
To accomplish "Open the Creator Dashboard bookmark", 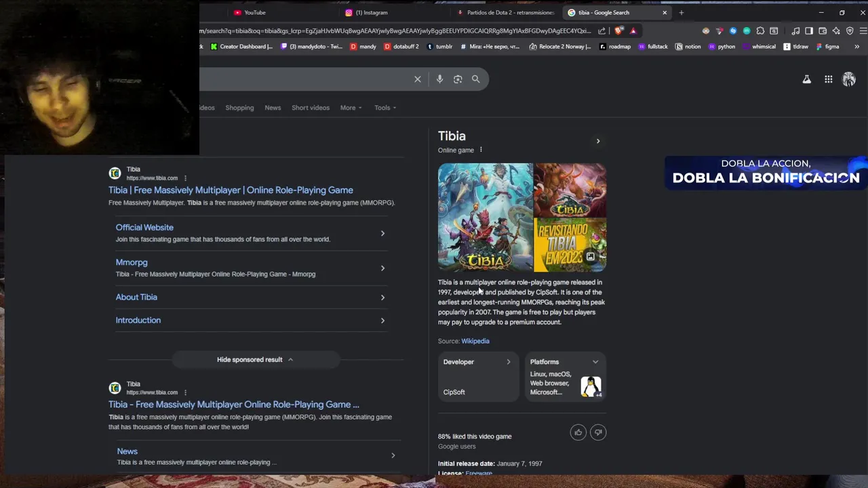I will click(241, 47).
